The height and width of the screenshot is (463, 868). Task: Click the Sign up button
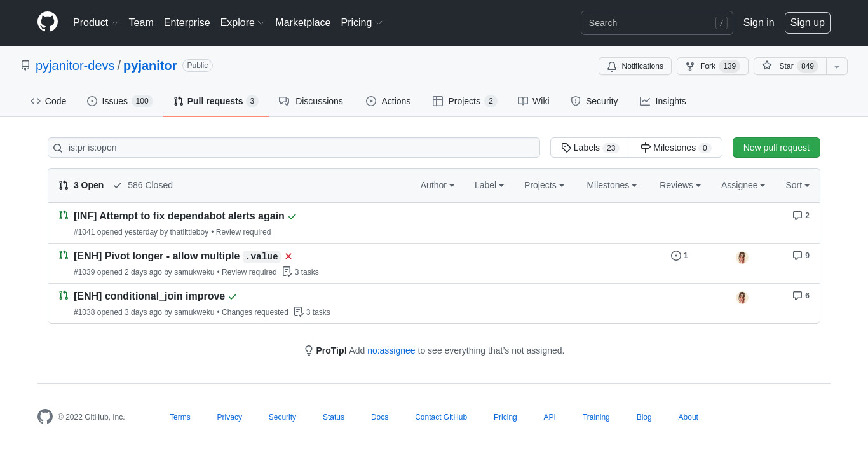(x=807, y=23)
